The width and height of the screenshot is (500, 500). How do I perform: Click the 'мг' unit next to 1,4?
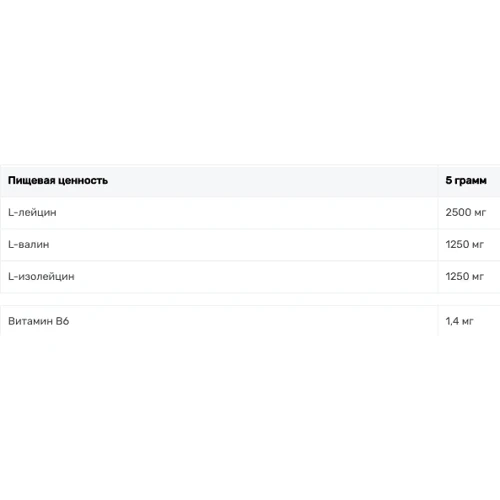pyautogui.click(x=467, y=322)
